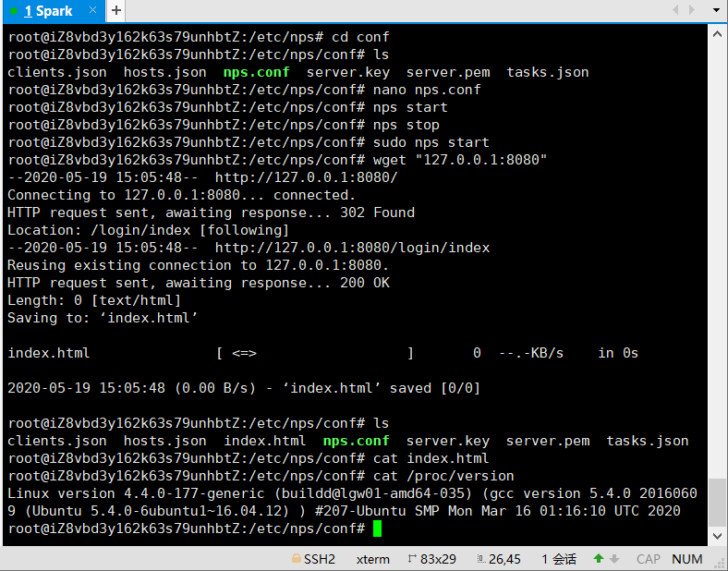Go to previous tab with left arrow
Viewport: 728px width, 571px height.
675,10
